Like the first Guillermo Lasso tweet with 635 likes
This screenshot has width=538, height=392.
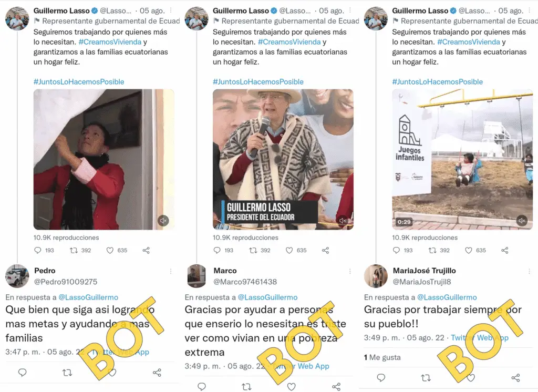tap(110, 251)
